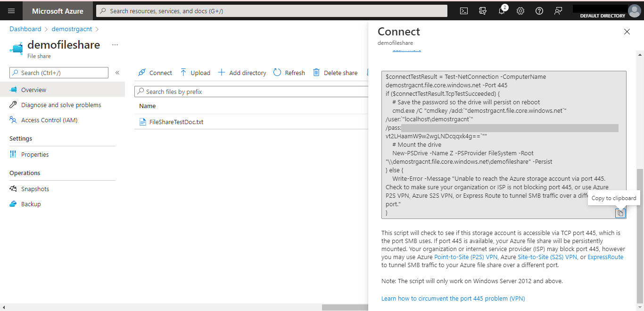Click the user account avatar
This screenshot has height=311, width=644.
point(634,11)
